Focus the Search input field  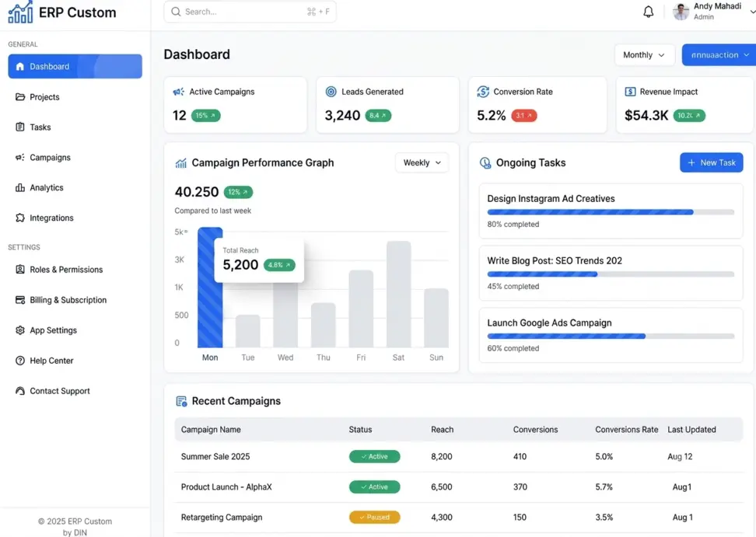click(x=250, y=12)
